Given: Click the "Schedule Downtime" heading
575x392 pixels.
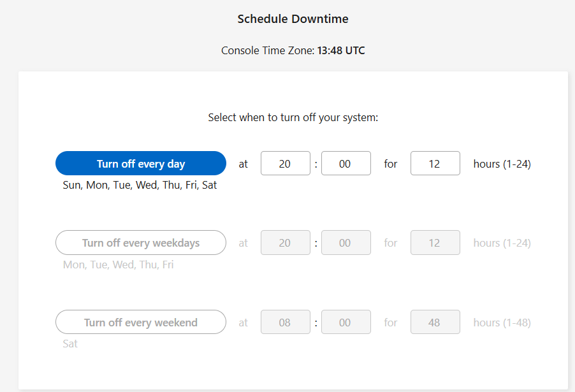Looking at the screenshot, I should (x=293, y=19).
